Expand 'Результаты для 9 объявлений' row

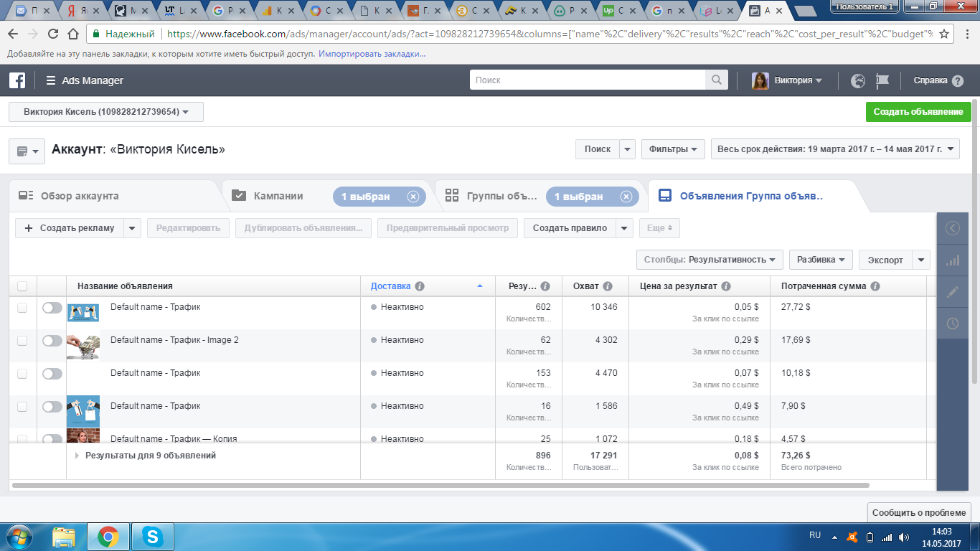tap(77, 456)
